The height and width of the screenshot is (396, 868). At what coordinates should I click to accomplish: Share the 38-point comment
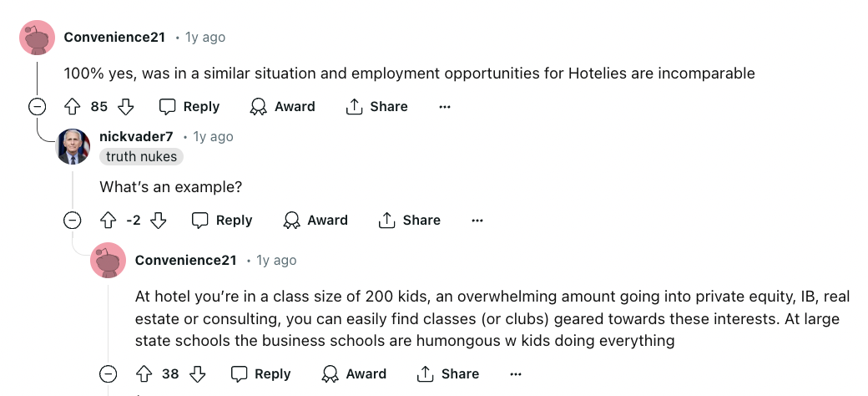click(448, 374)
